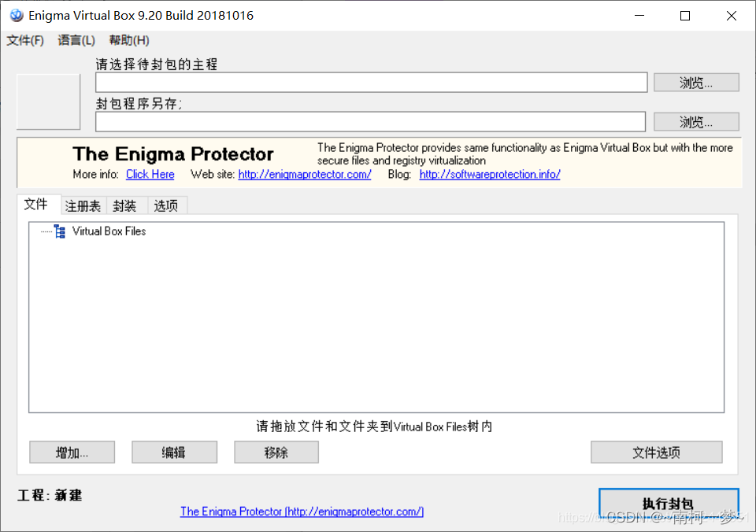
Task: Open the 文件选项 dialog
Action: point(656,452)
